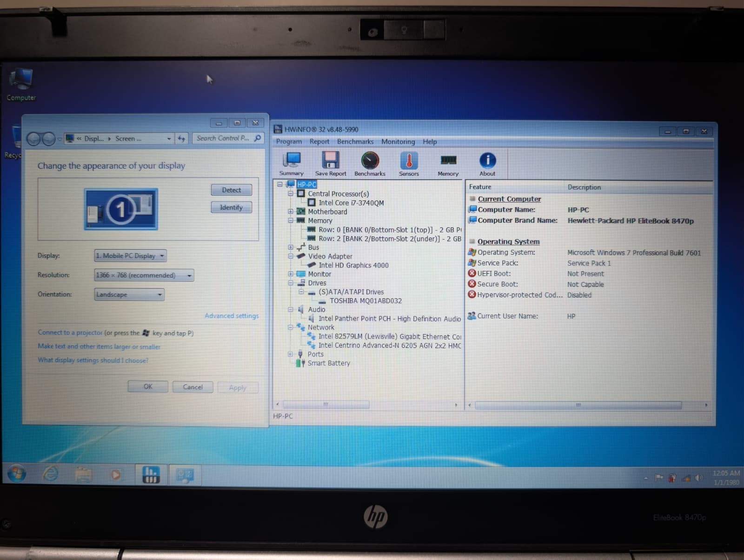Select the Monitor tree node
The height and width of the screenshot is (560, 744).
coord(319,274)
